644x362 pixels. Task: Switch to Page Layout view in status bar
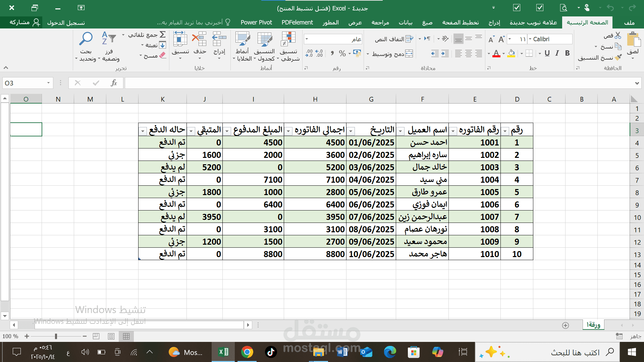(x=111, y=336)
